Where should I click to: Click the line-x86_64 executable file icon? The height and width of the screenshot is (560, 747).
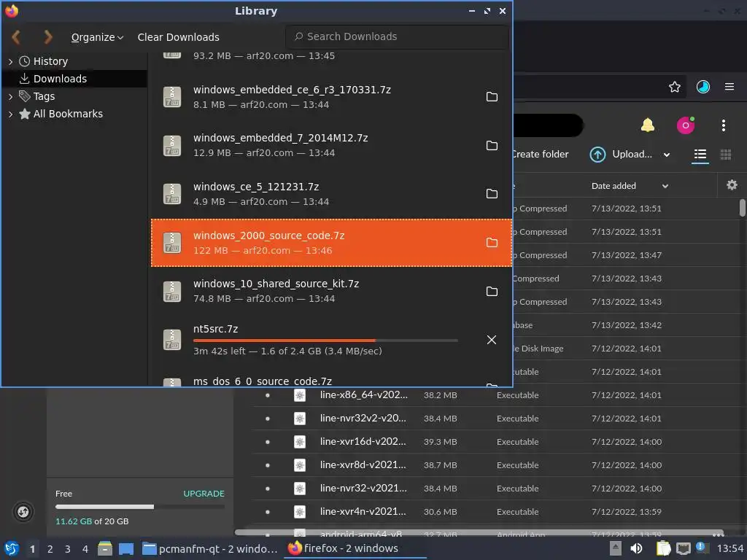point(300,395)
